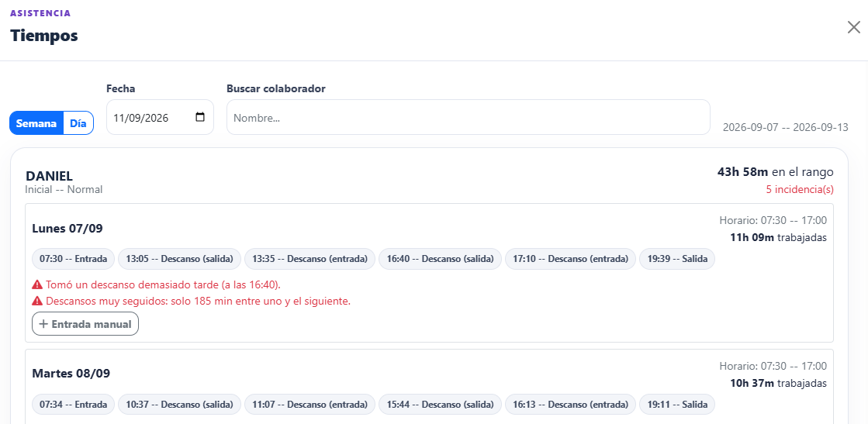Click the '5 incidencia(s)' red text

click(x=800, y=189)
